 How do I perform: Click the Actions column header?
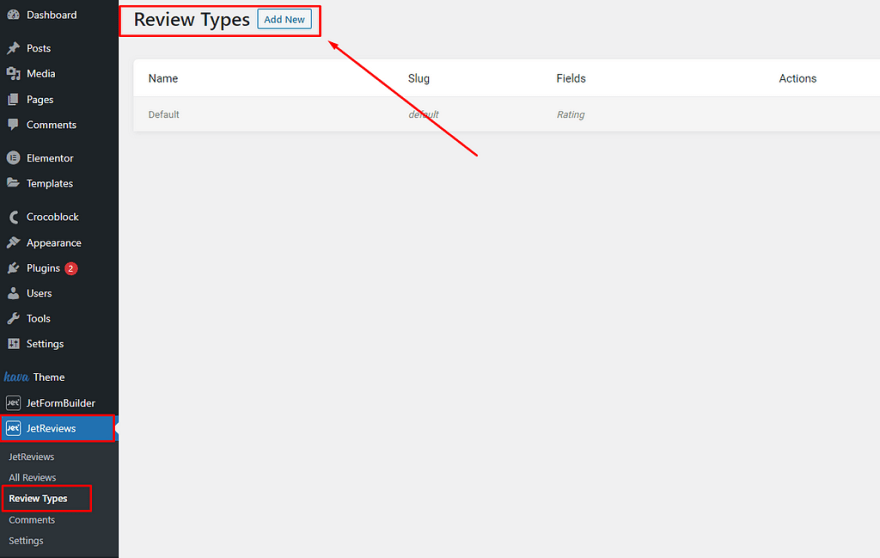coord(798,79)
